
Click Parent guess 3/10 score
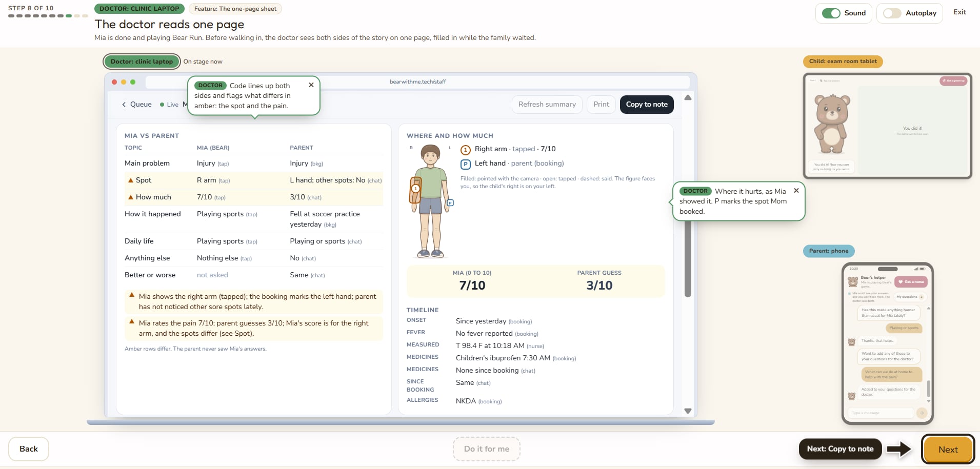(x=599, y=286)
